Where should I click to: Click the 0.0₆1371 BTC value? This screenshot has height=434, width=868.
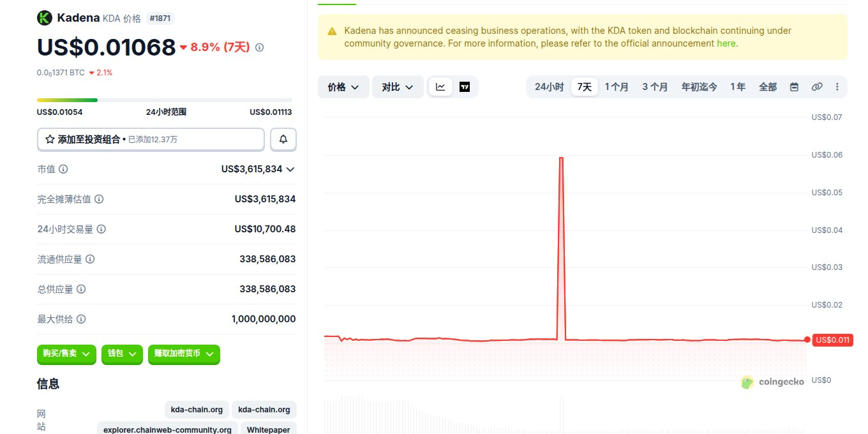[x=61, y=73]
